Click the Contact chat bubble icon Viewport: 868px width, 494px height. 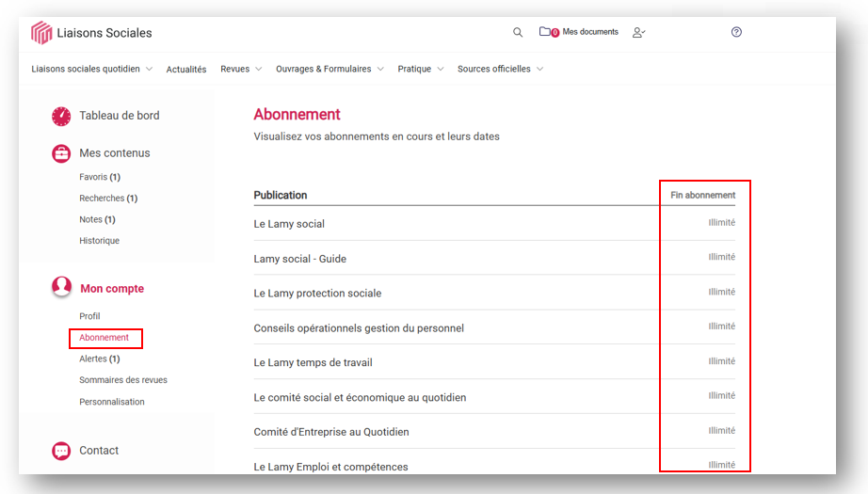click(x=61, y=451)
